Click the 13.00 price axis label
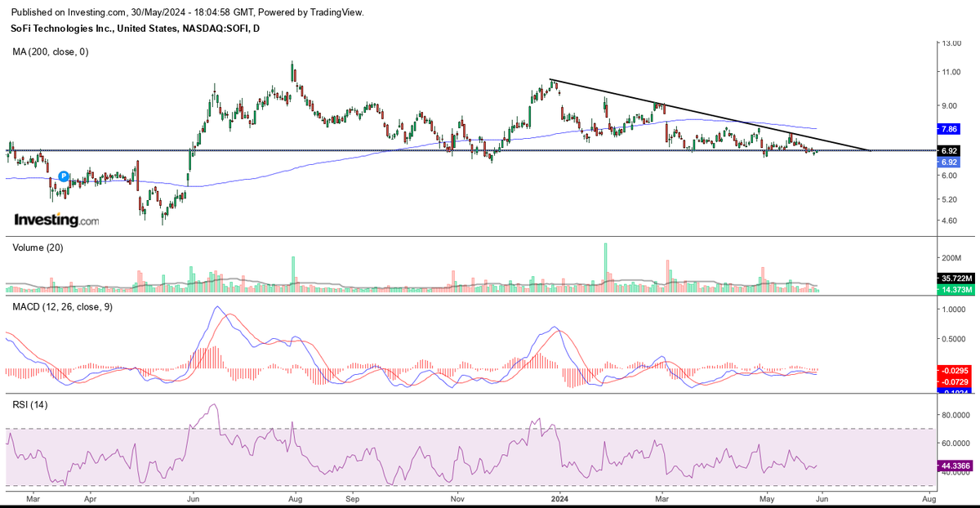The width and height of the screenshot is (980, 508). click(950, 43)
